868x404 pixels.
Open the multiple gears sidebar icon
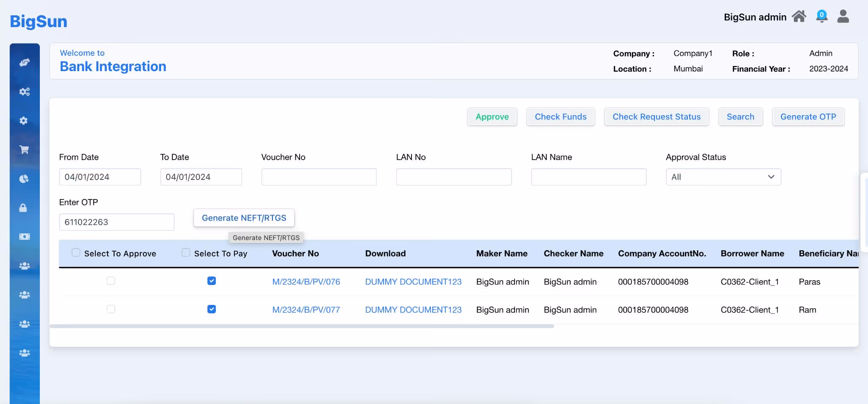click(24, 91)
